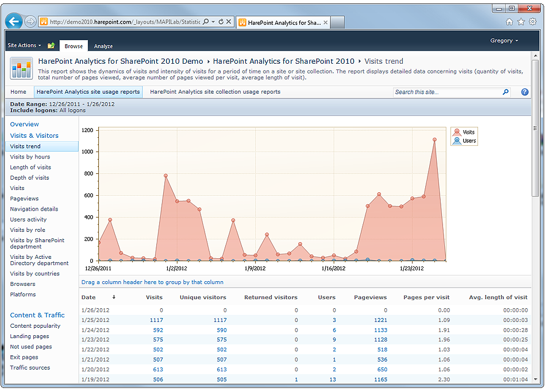Click the search magnifier icon
The height and width of the screenshot is (392, 547).
506,92
